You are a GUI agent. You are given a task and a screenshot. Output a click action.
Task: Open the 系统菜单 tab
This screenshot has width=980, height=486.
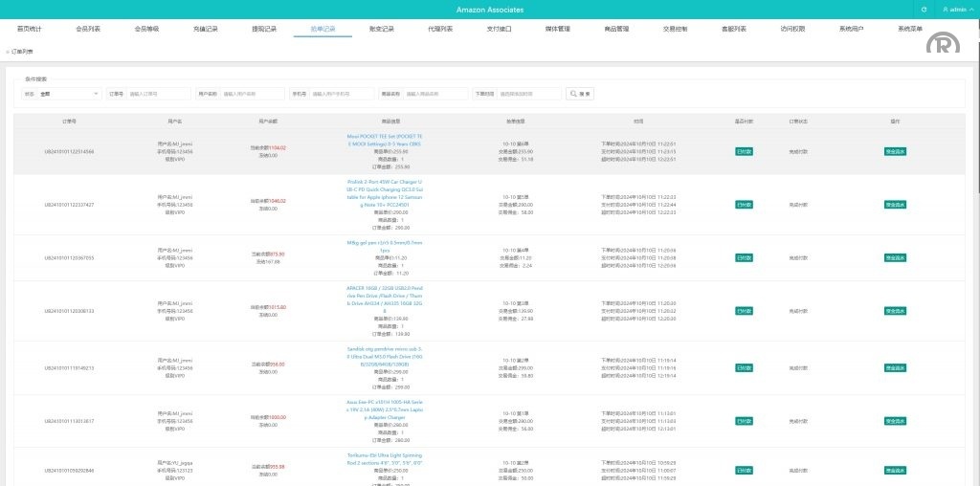[910, 30]
